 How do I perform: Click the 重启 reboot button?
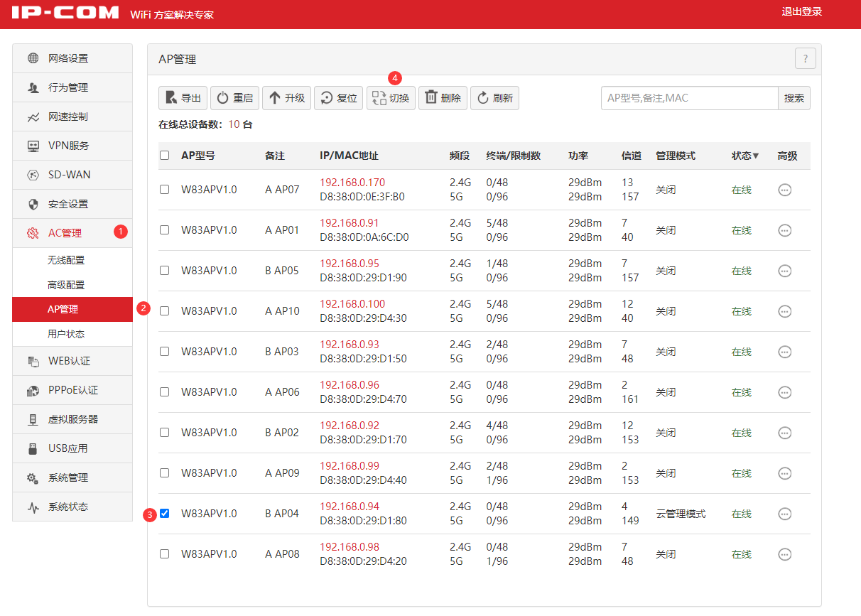click(x=234, y=98)
